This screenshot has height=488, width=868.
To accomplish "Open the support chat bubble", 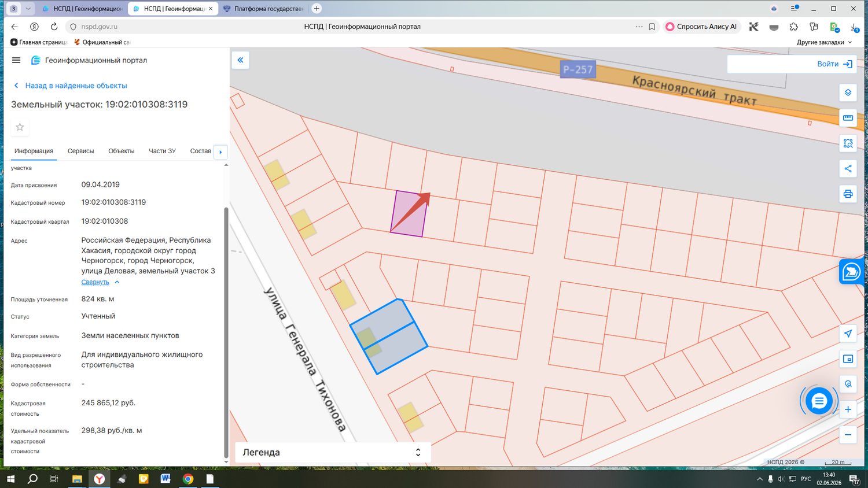I will pos(819,400).
